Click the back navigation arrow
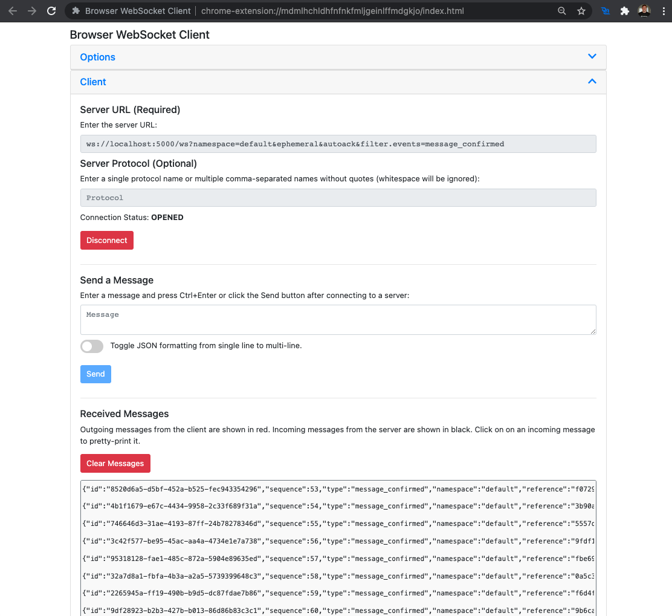This screenshot has height=616, width=672. (x=12, y=10)
